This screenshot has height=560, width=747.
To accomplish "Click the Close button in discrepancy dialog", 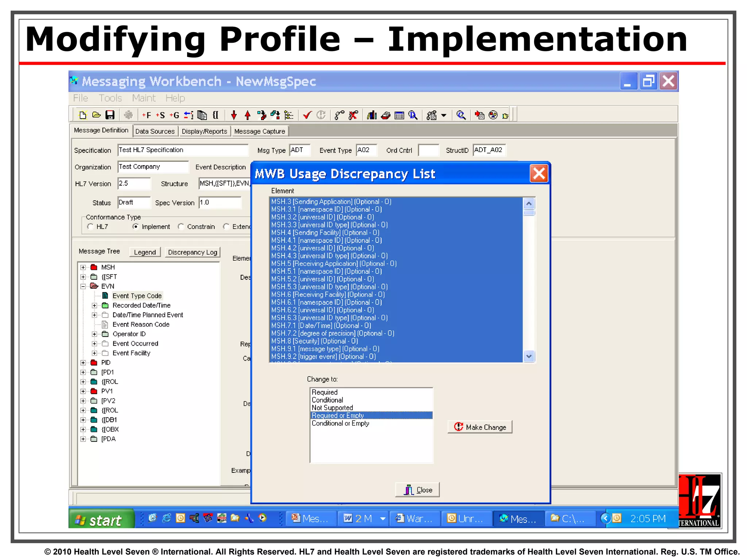I will click(x=417, y=490).
